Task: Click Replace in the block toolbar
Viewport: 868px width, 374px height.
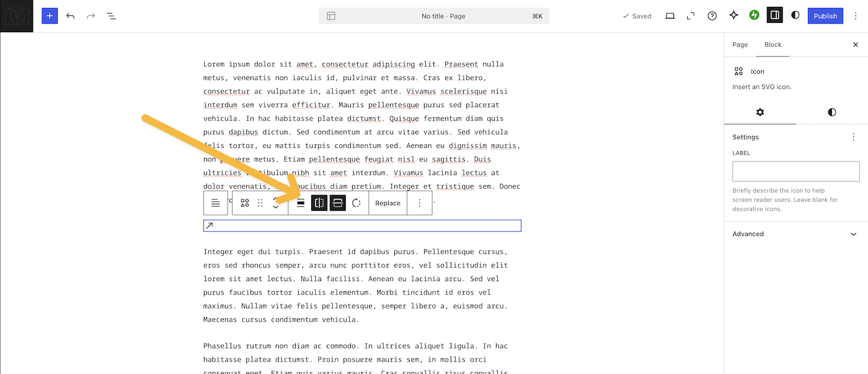Action: pyautogui.click(x=387, y=203)
